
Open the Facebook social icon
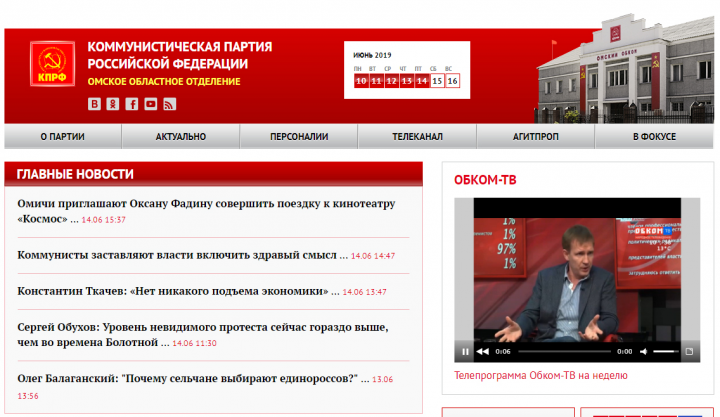click(132, 104)
